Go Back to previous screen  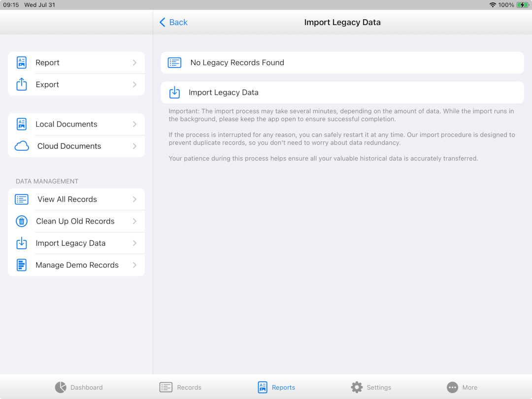point(173,22)
